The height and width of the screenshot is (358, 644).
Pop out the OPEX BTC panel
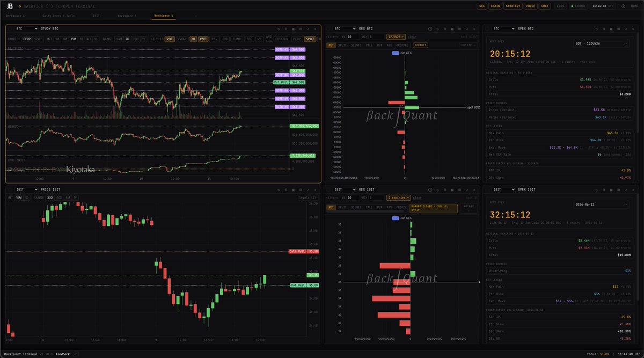click(x=626, y=29)
